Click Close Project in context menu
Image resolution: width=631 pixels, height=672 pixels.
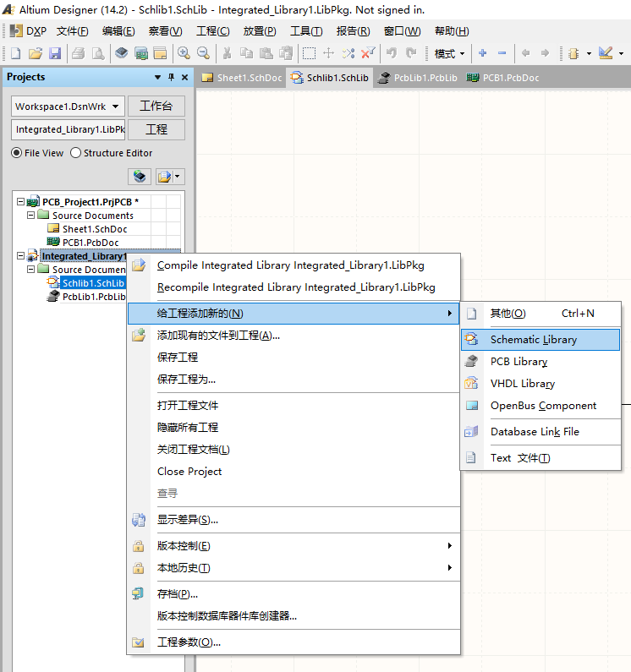click(x=294, y=472)
